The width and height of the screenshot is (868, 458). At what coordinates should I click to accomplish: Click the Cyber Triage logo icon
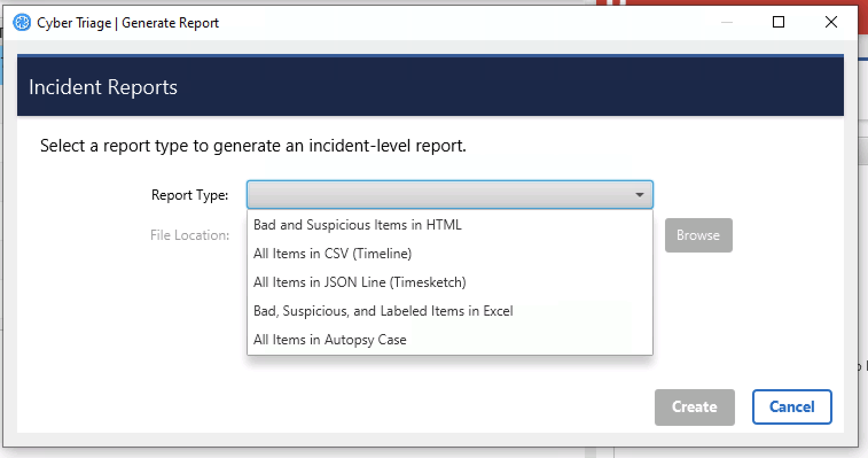coord(21,22)
